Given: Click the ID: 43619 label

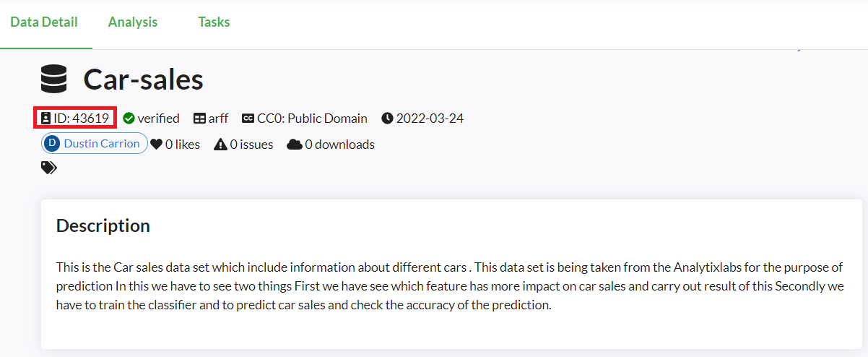Looking at the screenshot, I should point(81,119).
